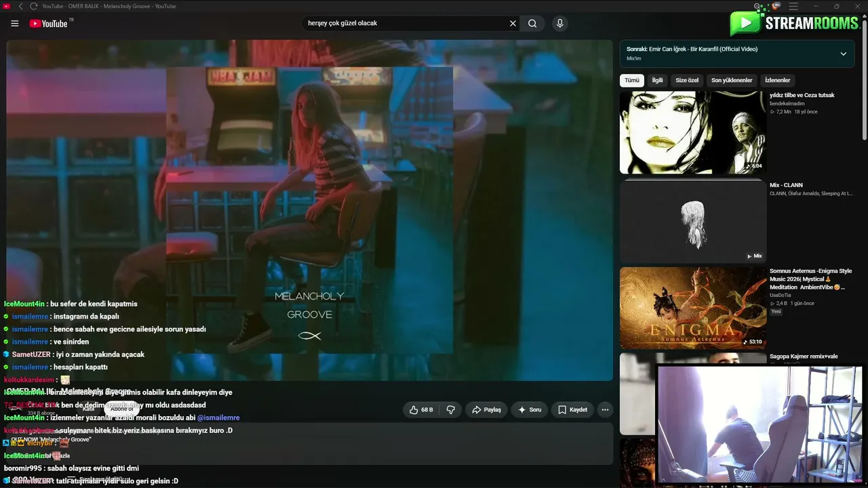Share the video with Paylaş
868x488 pixels.
click(487, 409)
